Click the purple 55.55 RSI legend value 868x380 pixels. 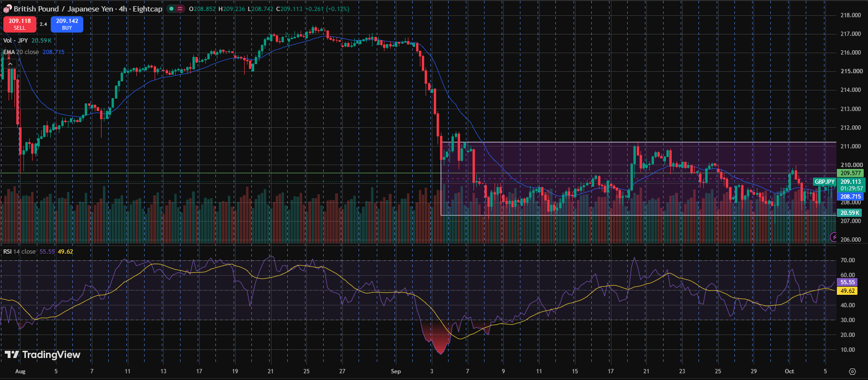47,252
